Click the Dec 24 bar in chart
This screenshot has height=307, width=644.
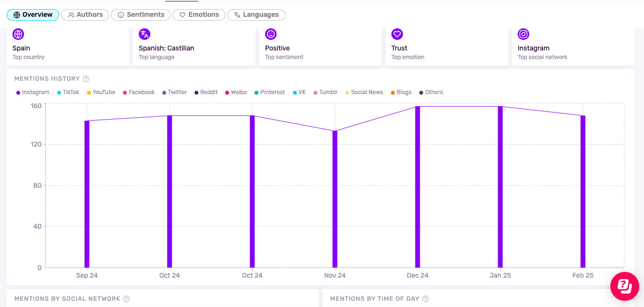[x=417, y=187]
